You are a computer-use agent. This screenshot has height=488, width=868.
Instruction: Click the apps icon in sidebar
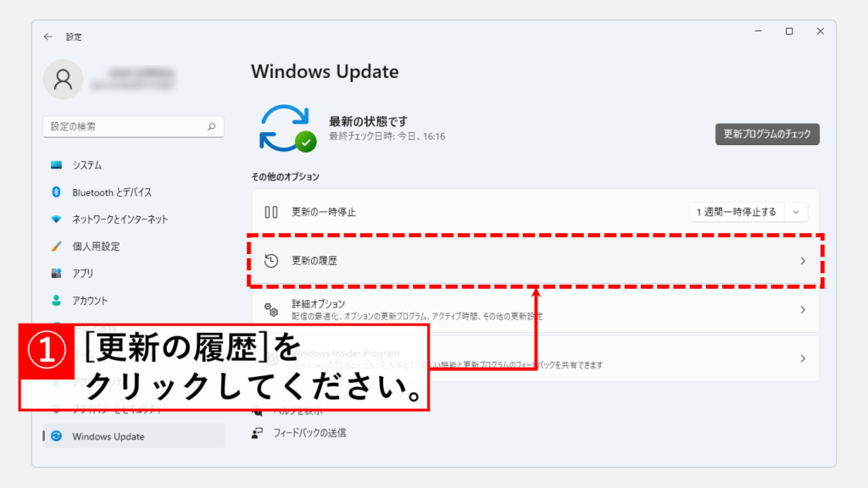56,274
